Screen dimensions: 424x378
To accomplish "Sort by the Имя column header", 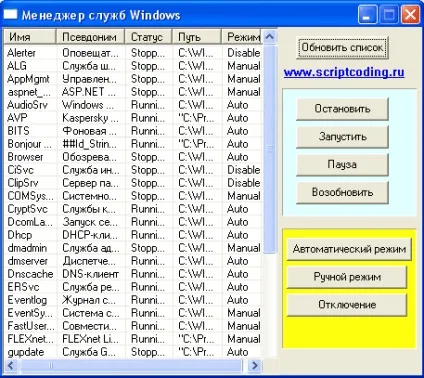I will (x=30, y=37).
